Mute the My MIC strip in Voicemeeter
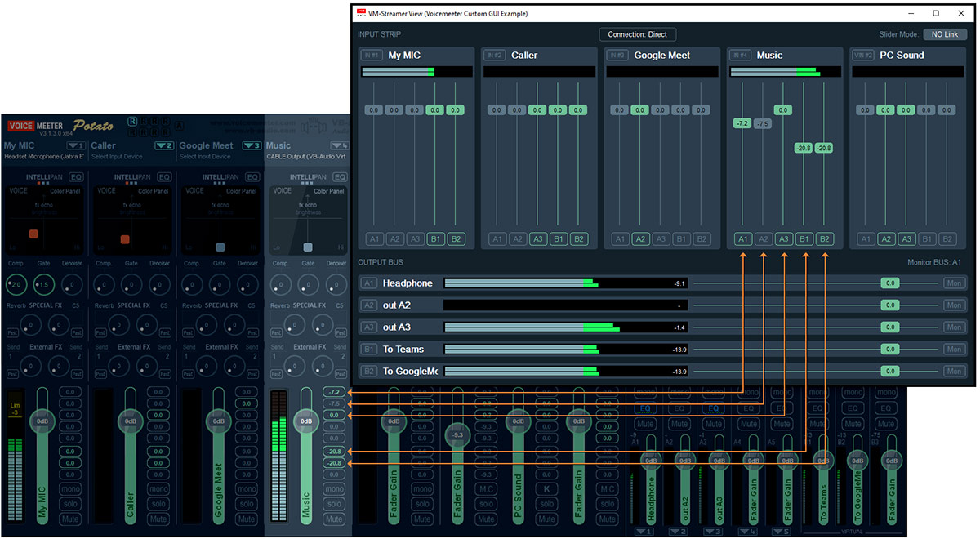This screenshot has width=980, height=539. click(x=70, y=519)
